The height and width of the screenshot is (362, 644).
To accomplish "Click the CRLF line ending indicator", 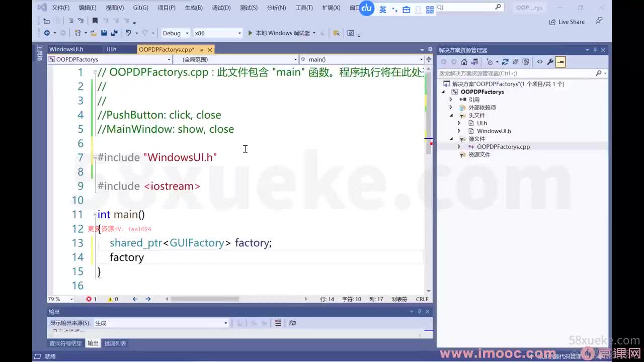I will pos(422,299).
